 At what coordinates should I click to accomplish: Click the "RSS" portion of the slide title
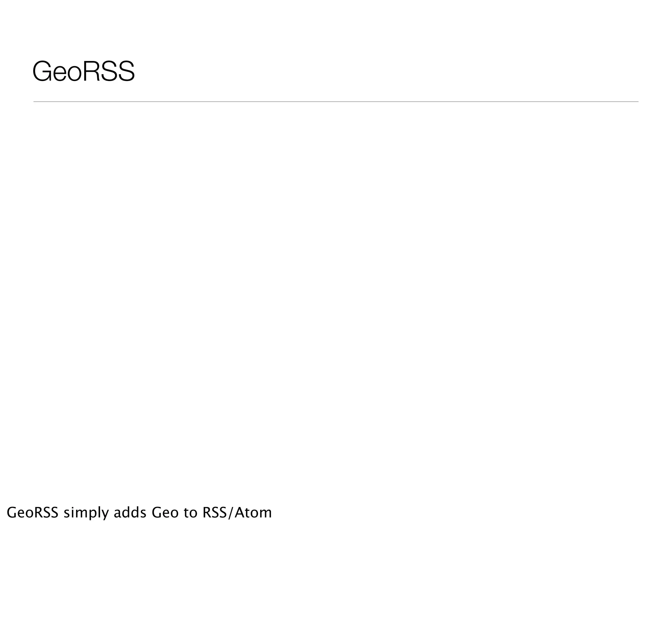[109, 71]
